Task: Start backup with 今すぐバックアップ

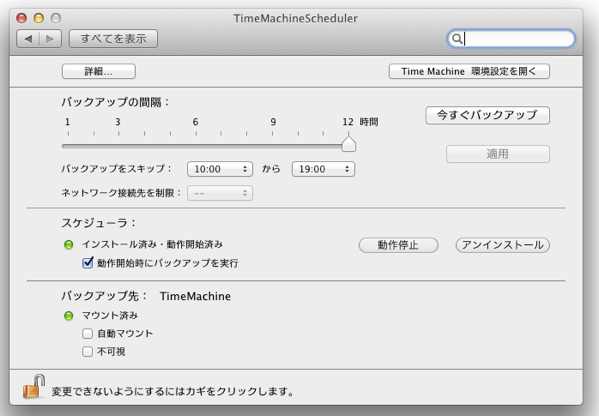Action: [487, 115]
